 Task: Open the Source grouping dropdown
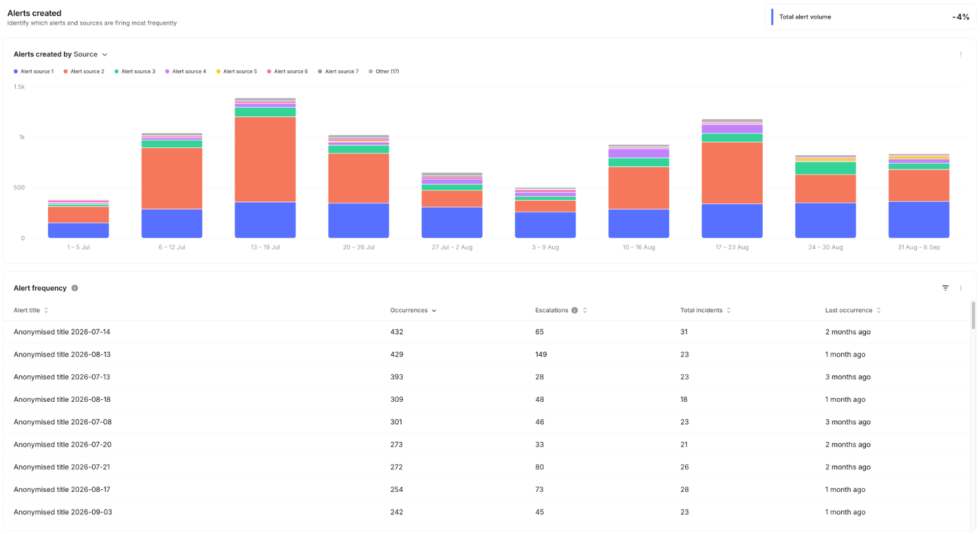click(x=91, y=55)
